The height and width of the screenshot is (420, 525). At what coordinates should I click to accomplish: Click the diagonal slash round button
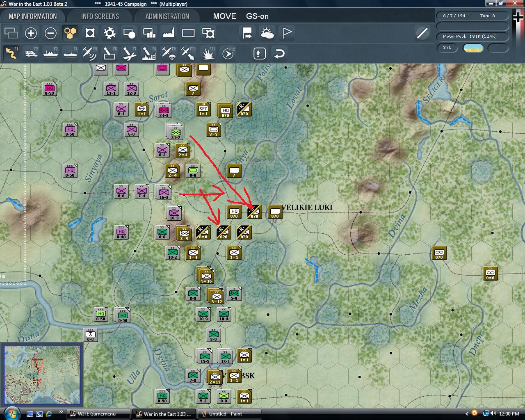tap(422, 33)
